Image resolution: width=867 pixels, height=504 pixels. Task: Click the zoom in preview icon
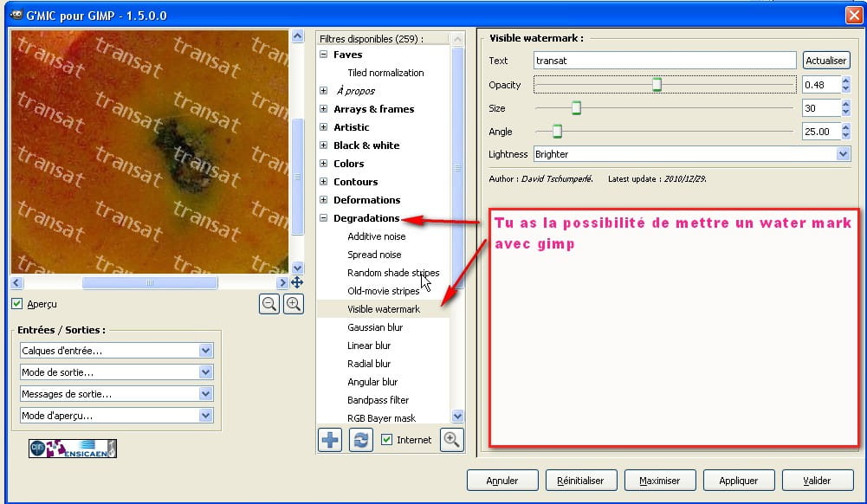click(x=294, y=304)
